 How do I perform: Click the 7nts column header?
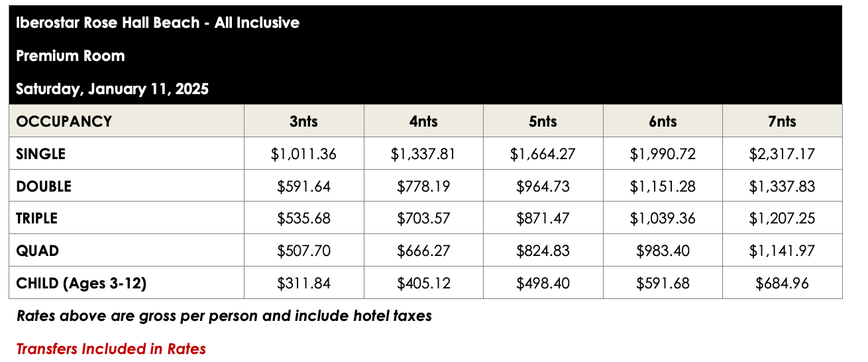click(x=782, y=121)
